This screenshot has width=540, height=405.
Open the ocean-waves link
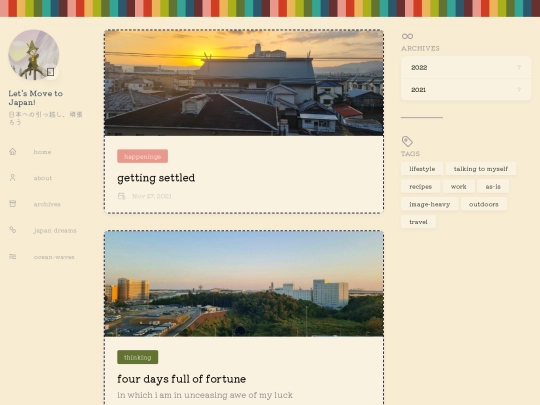54,257
